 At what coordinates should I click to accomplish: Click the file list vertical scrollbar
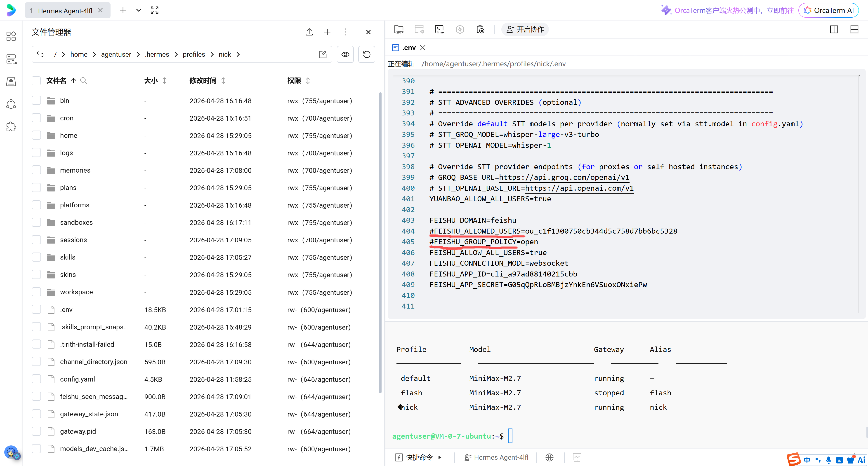[x=380, y=242]
